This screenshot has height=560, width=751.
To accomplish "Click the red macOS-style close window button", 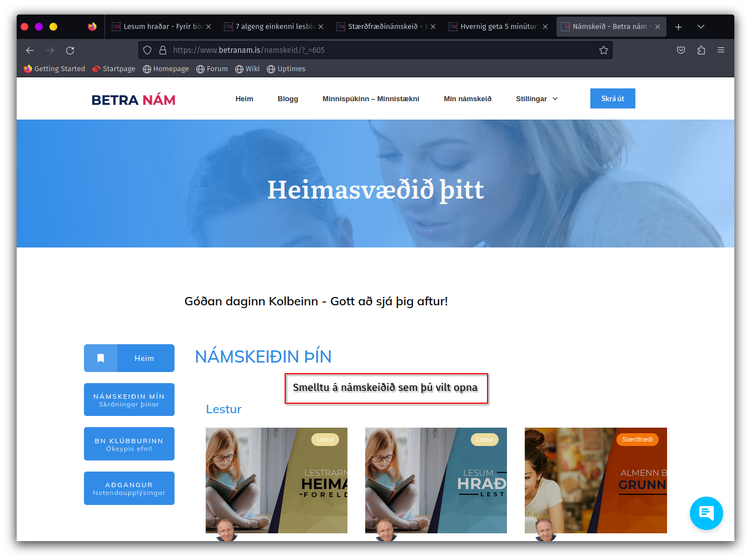I will [24, 27].
